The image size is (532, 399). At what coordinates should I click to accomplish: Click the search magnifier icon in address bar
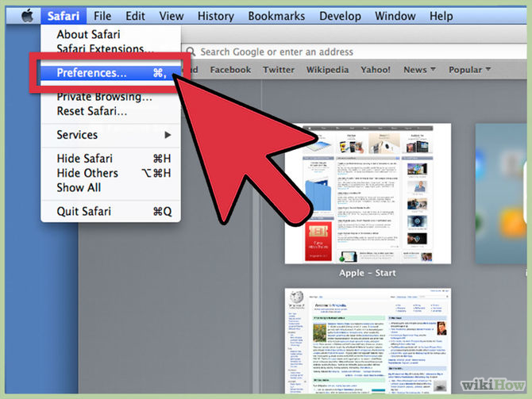(191, 52)
